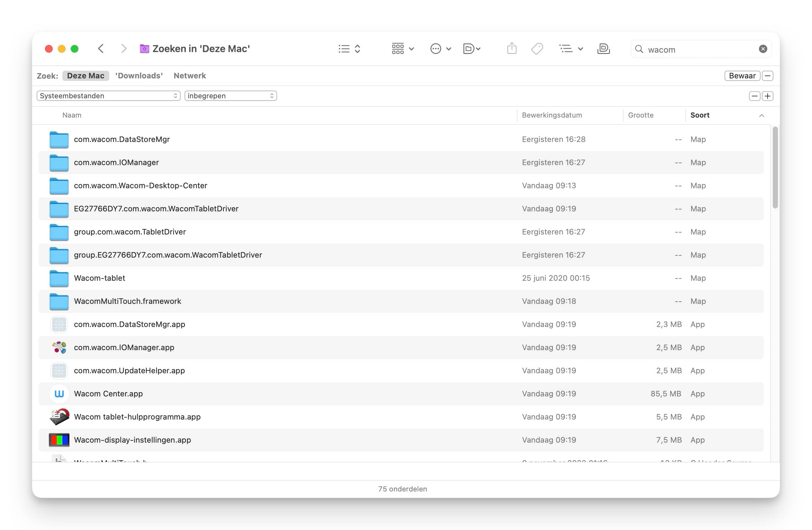Sort by the Grootte column

[641, 115]
